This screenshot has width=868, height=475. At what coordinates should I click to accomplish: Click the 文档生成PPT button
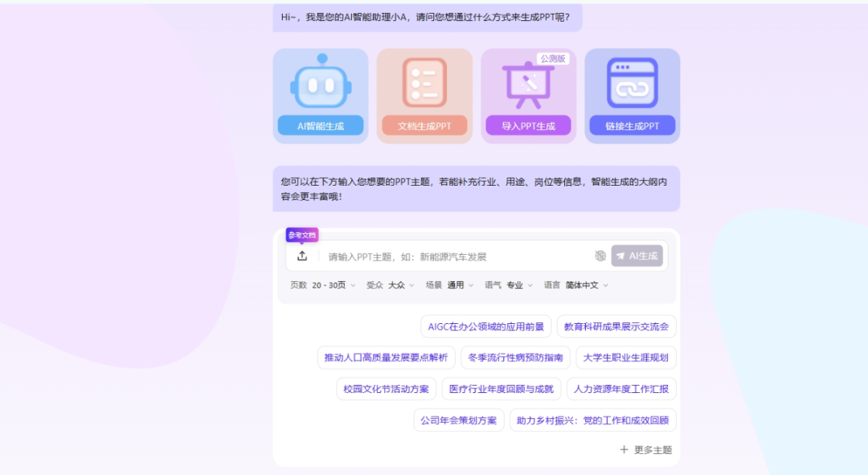point(424,125)
